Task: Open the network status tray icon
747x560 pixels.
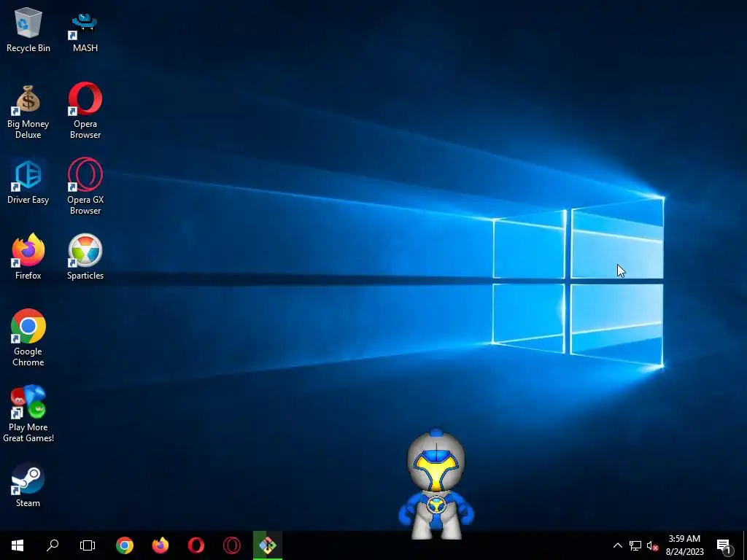Action: point(635,545)
